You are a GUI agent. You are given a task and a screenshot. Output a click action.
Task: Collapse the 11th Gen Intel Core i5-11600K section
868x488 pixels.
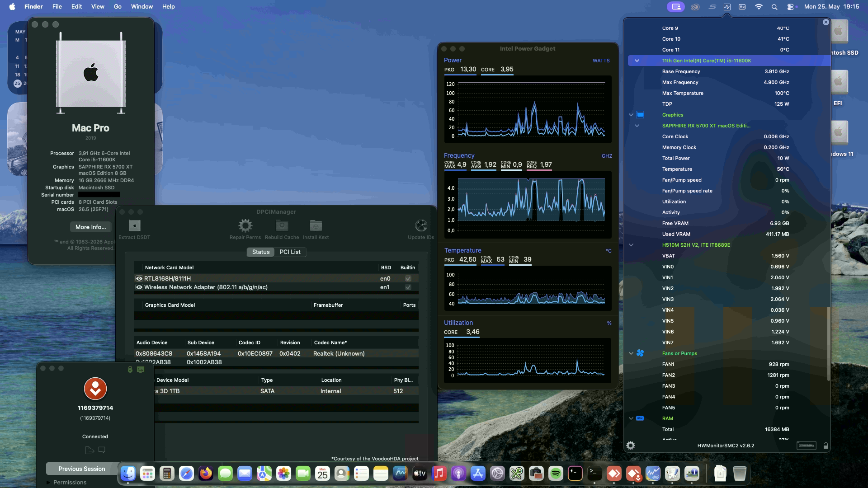(637, 61)
